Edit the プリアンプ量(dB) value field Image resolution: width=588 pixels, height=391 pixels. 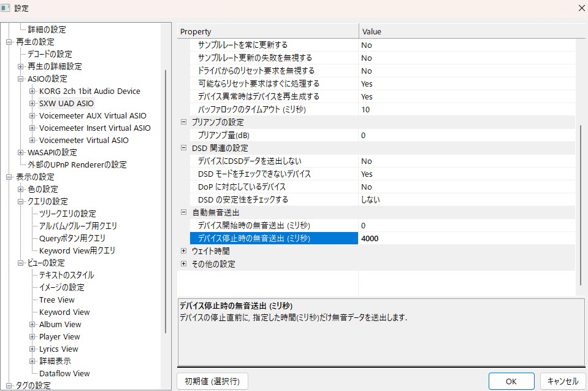(x=466, y=135)
